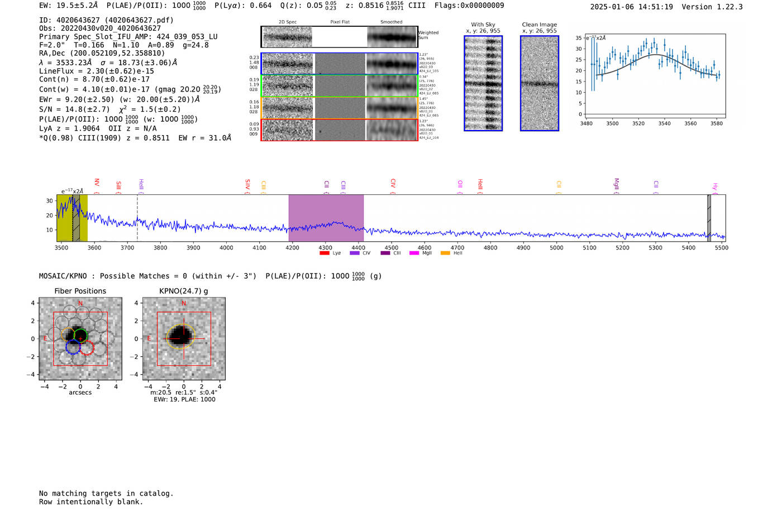Click the yellow highlighted band in spectrum
The width and height of the screenshot is (782, 532).
coord(72,218)
